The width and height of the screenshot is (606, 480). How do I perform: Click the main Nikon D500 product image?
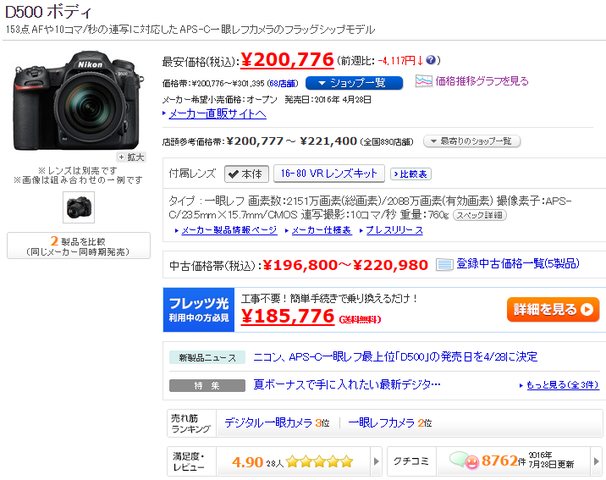[78, 100]
